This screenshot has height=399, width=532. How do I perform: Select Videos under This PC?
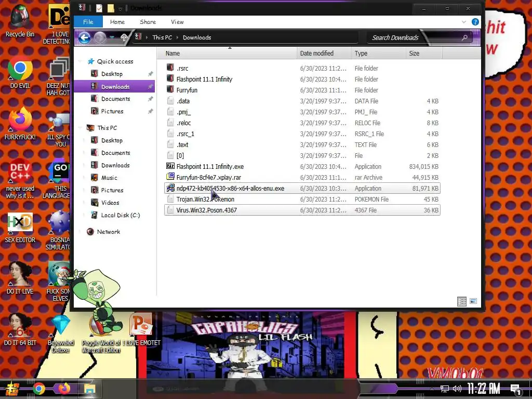(x=110, y=203)
